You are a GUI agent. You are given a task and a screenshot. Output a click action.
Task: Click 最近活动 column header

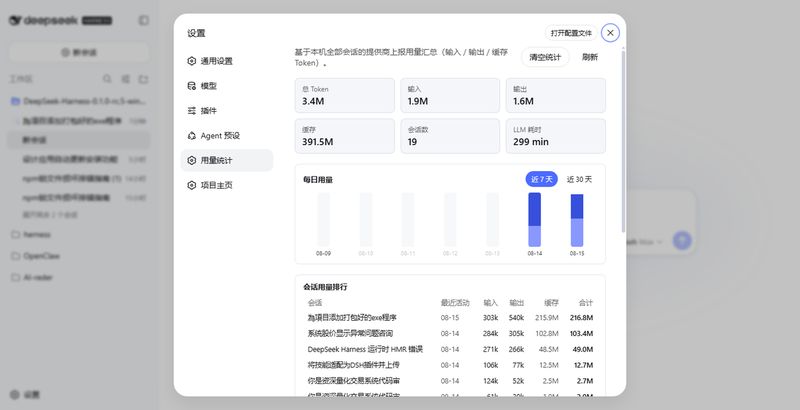coord(455,303)
